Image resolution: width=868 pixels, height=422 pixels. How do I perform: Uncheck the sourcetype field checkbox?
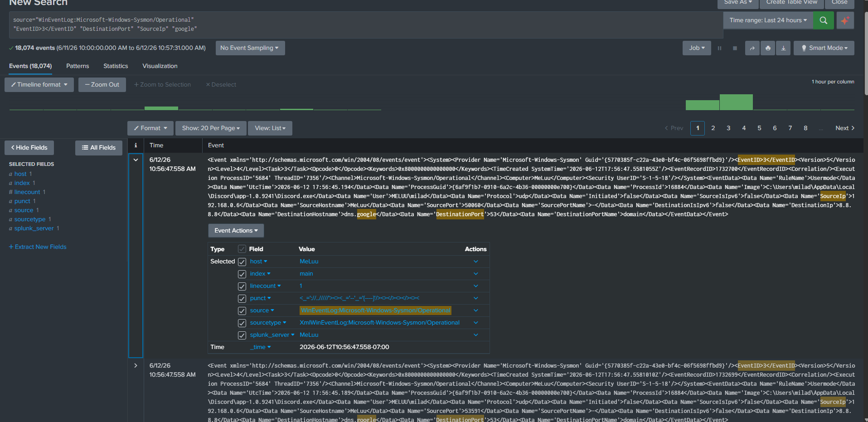tap(242, 323)
